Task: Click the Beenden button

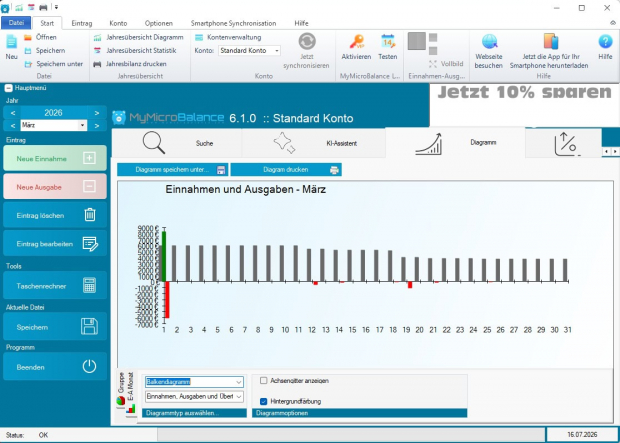Action: pyautogui.click(x=55, y=367)
